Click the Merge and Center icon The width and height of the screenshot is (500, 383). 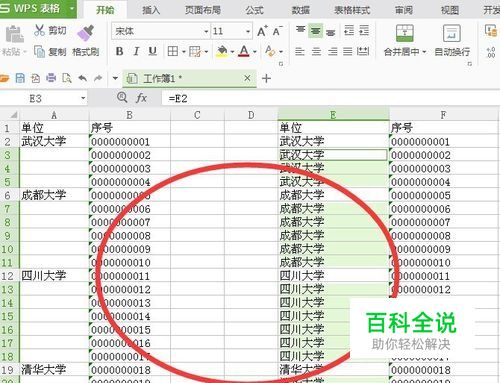(x=405, y=33)
